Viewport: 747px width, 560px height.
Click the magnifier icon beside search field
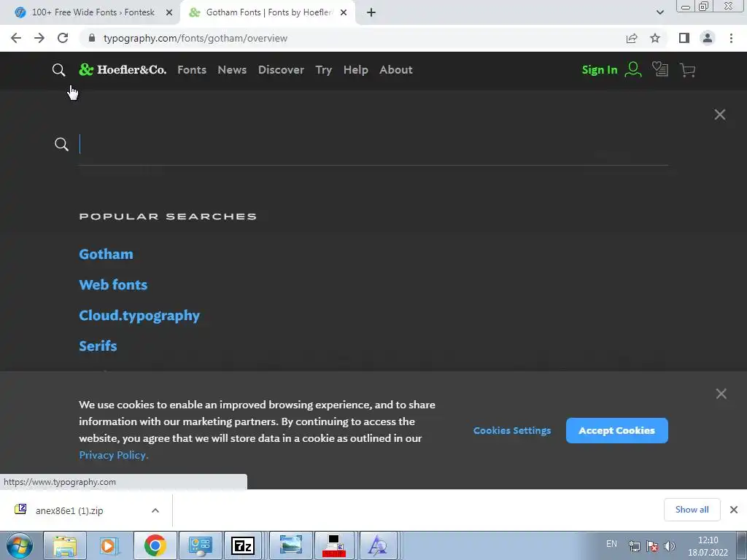61,144
